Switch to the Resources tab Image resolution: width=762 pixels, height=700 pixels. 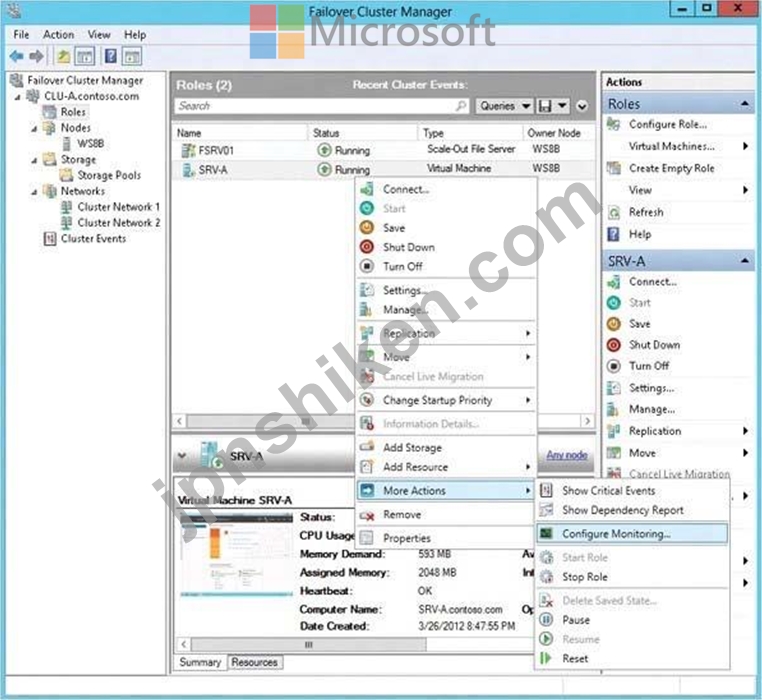[x=254, y=662]
